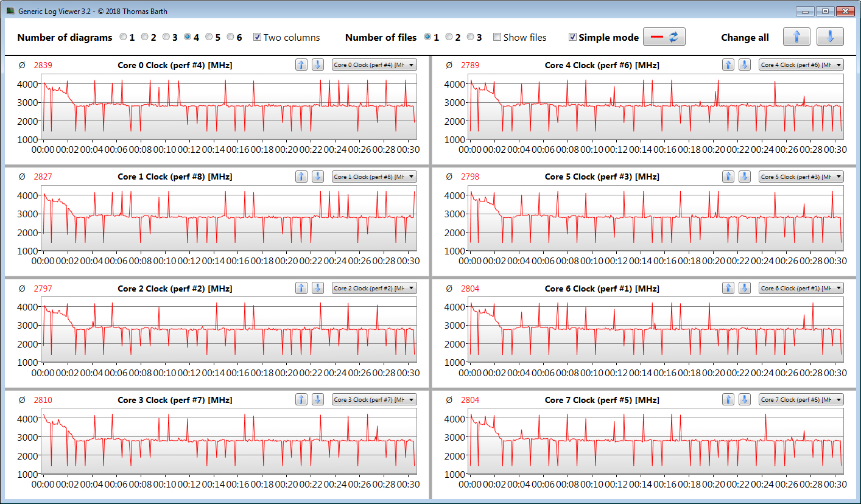Image resolution: width=861 pixels, height=504 pixels.
Task: Click up arrow for Core 7 Clock diagram
Action: tap(728, 400)
